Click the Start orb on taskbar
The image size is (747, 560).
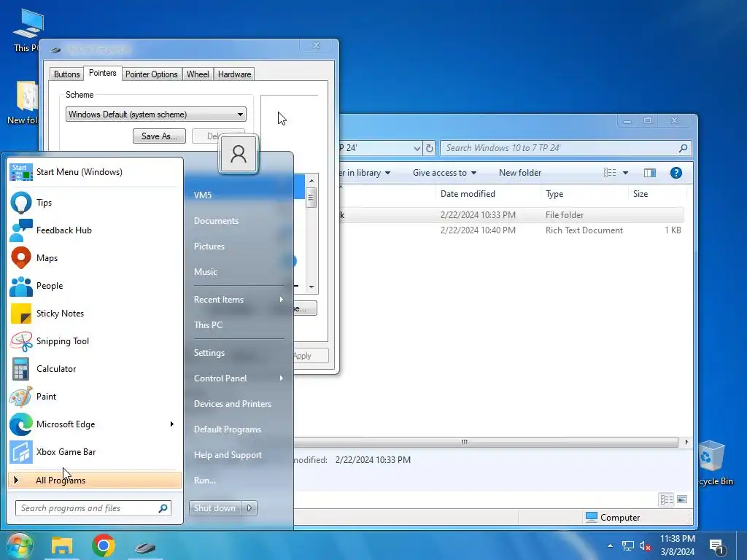click(x=19, y=545)
